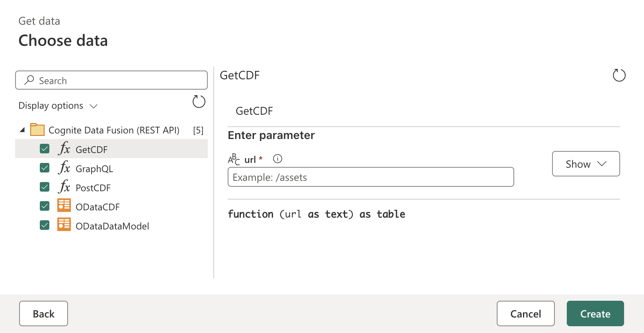644x333 pixels.
Task: Refresh the data source list
Action: [199, 102]
